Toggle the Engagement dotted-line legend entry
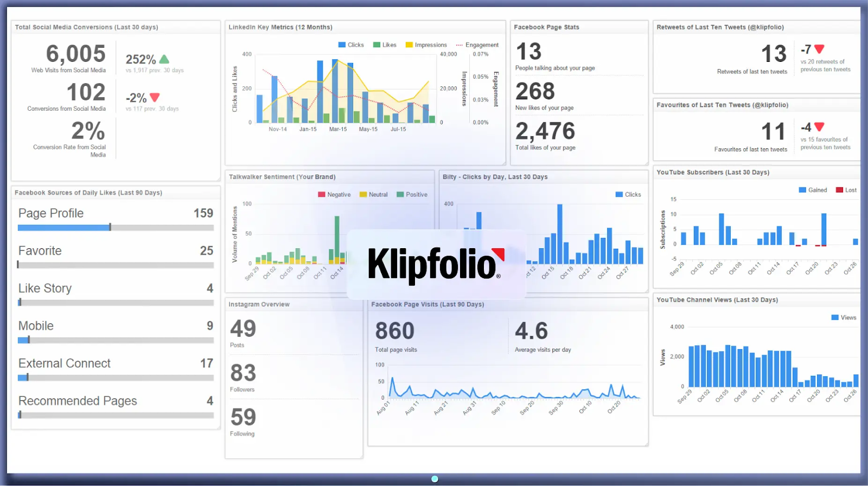Image resolution: width=868 pixels, height=486 pixels. 477,45
